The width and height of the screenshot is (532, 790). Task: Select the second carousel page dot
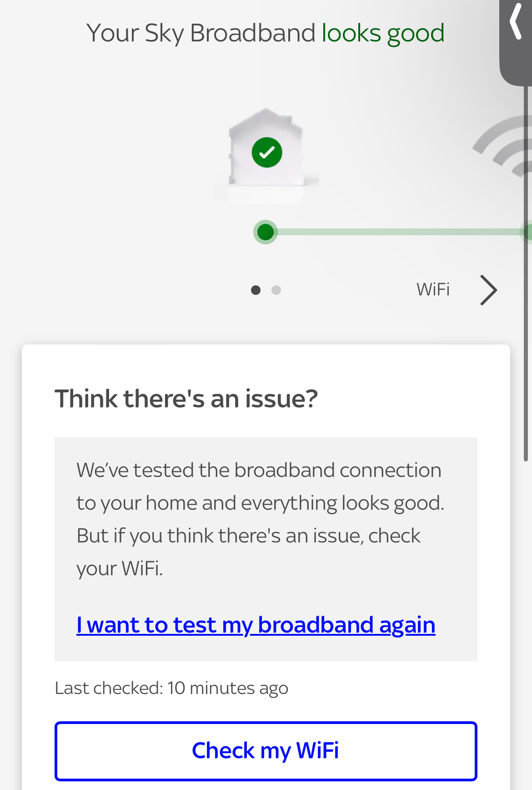276,290
